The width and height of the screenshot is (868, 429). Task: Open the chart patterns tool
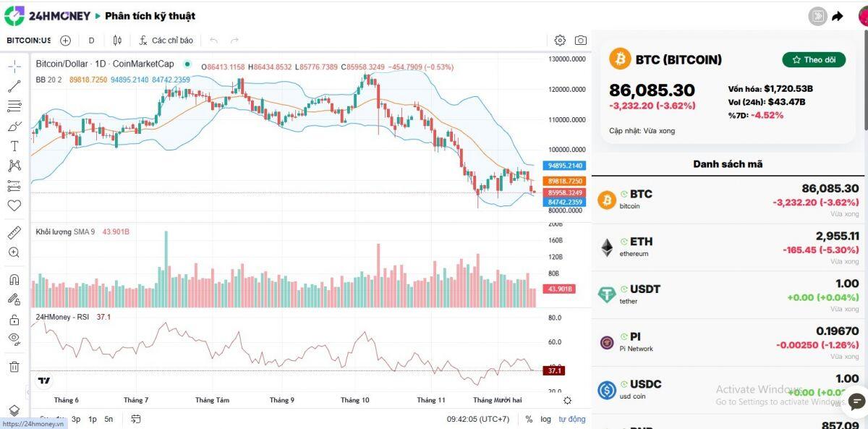tap(14, 166)
